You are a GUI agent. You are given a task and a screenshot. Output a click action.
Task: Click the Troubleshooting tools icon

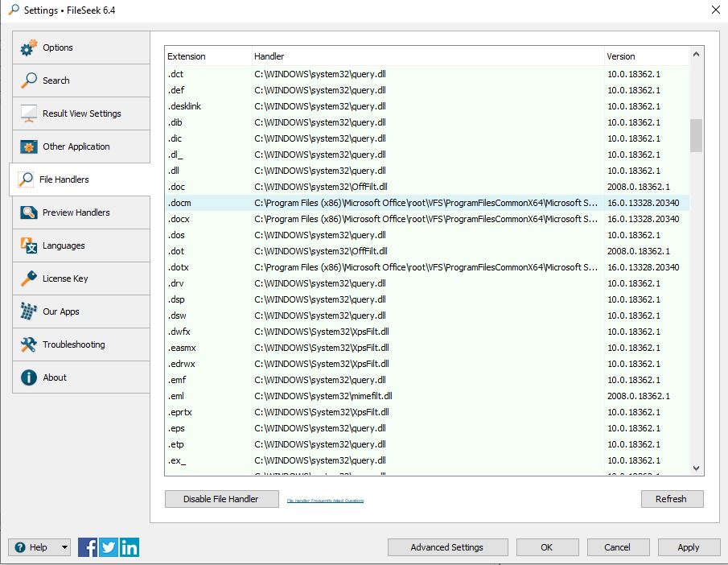pyautogui.click(x=29, y=344)
